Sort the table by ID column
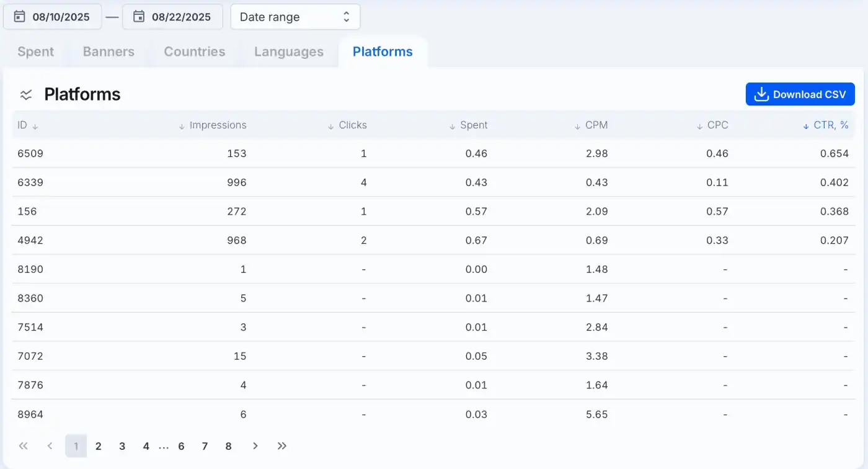 tap(28, 125)
